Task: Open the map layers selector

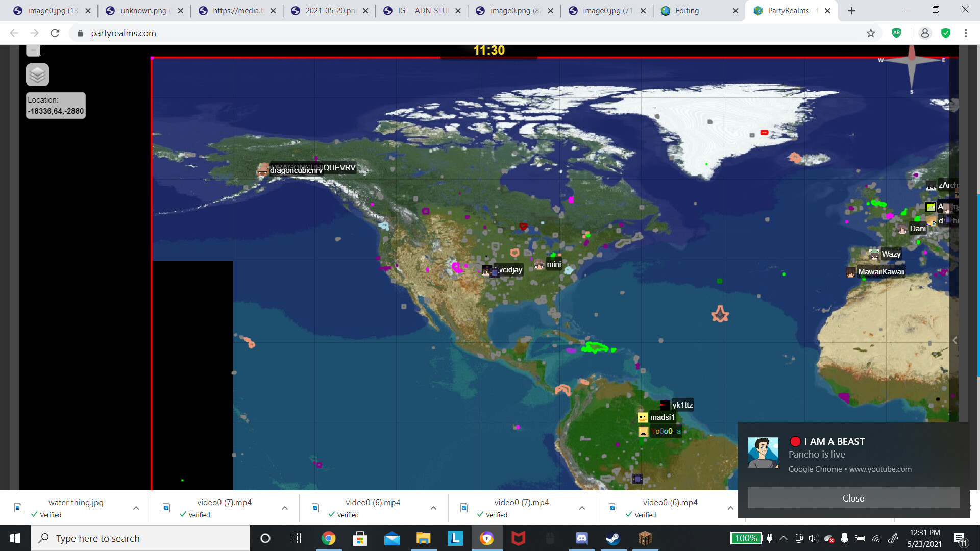Action: [37, 74]
